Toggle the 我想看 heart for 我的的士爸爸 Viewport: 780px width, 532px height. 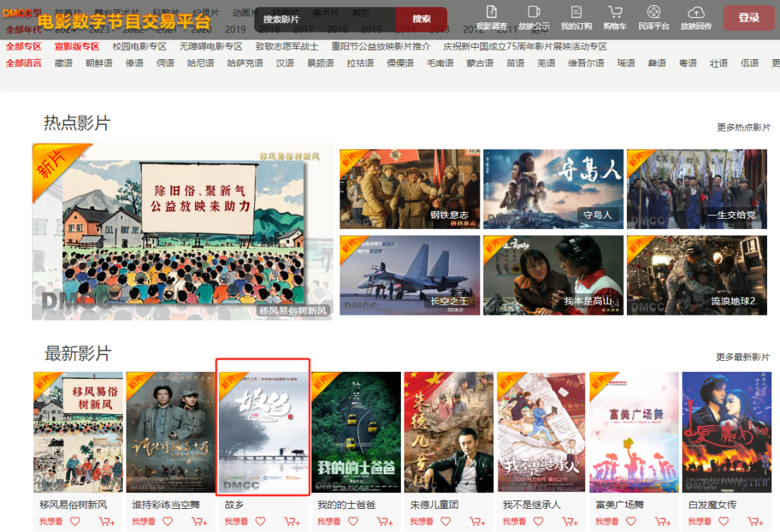[x=352, y=522]
